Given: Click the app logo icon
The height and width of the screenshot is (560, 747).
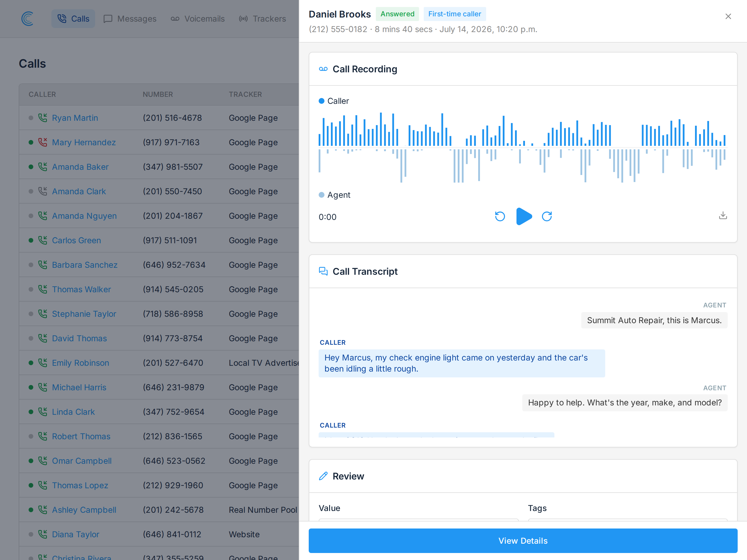Looking at the screenshot, I should coord(27,19).
